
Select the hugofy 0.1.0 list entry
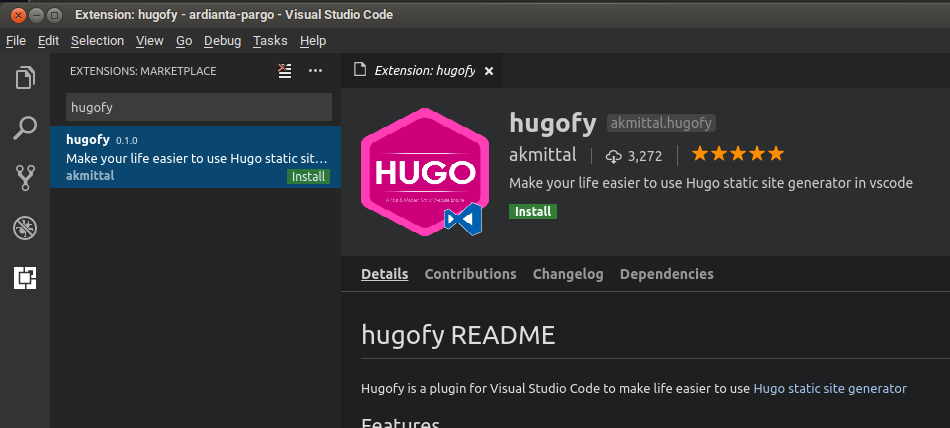195,157
